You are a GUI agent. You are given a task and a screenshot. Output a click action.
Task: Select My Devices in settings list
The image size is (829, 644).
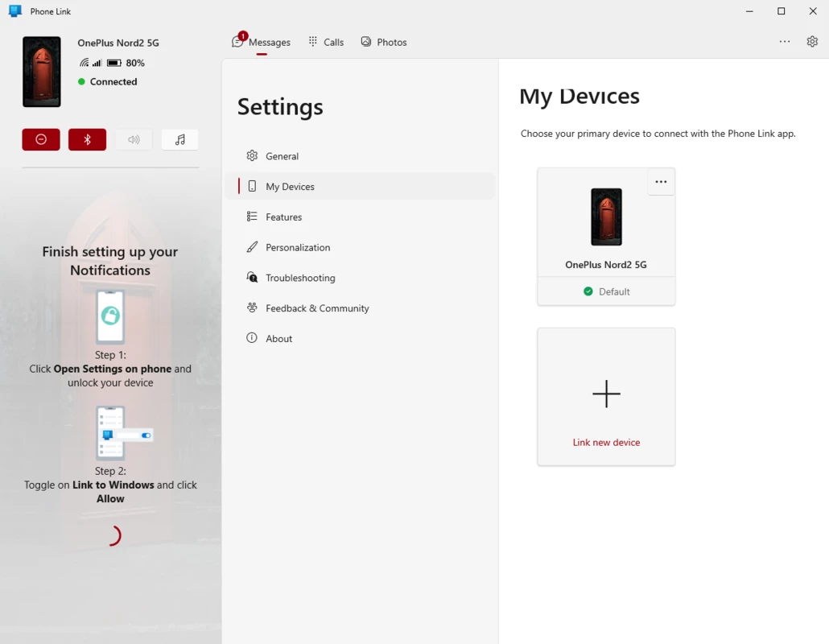click(x=290, y=187)
